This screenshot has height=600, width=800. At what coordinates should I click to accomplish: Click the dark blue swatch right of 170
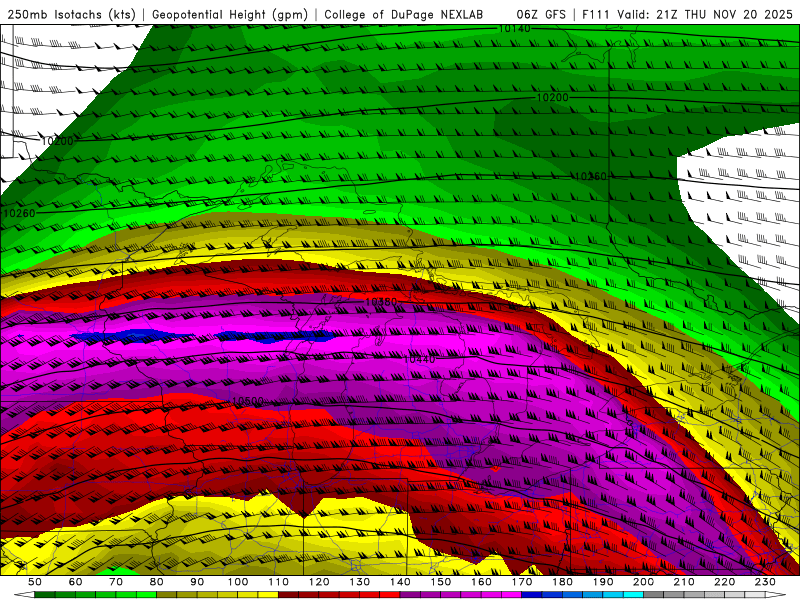coord(532,595)
